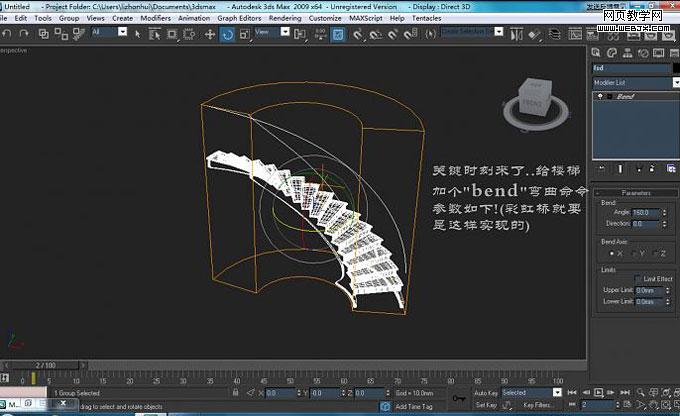Image resolution: width=680 pixels, height=416 pixels.
Task: Open the Rendering menu
Action: click(x=285, y=18)
